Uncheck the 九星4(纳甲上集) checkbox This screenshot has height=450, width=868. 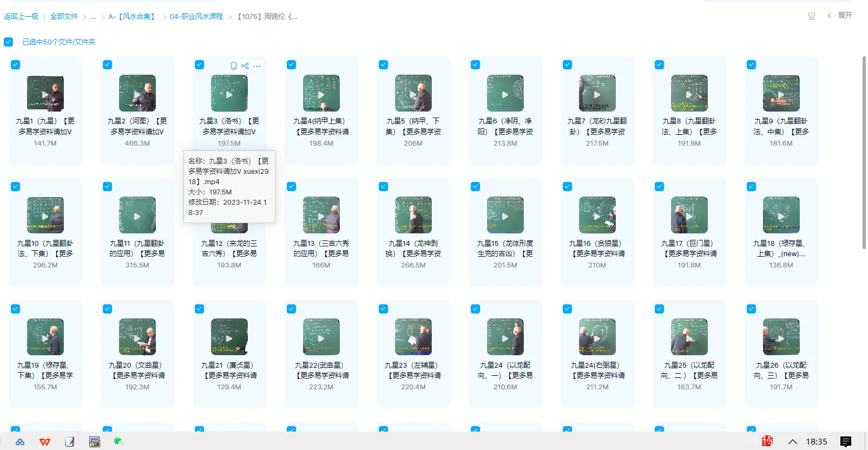coord(291,64)
